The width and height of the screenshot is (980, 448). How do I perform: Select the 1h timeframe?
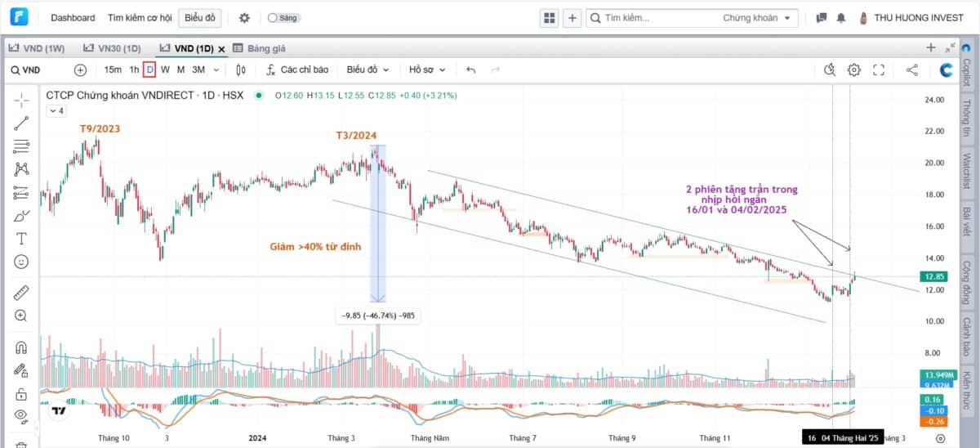pyautogui.click(x=135, y=70)
